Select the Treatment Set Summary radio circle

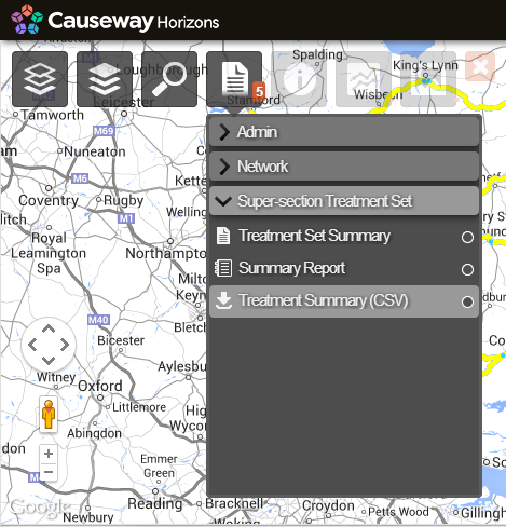pos(468,237)
